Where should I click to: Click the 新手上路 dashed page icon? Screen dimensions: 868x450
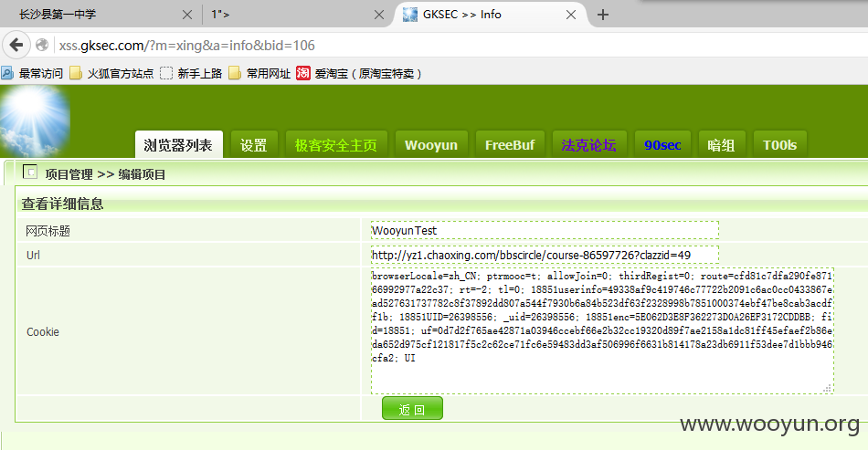(166, 73)
